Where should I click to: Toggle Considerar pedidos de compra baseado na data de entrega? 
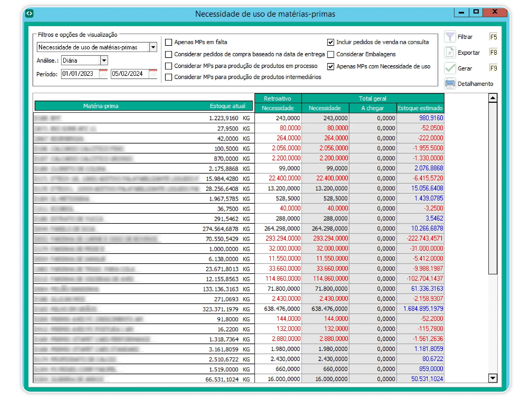click(169, 54)
